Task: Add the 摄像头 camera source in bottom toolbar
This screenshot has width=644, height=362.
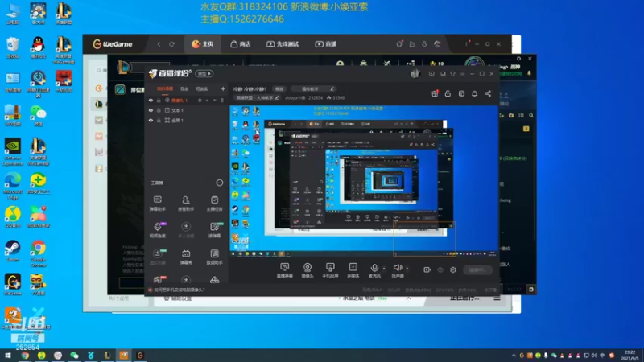Action: coord(308,270)
